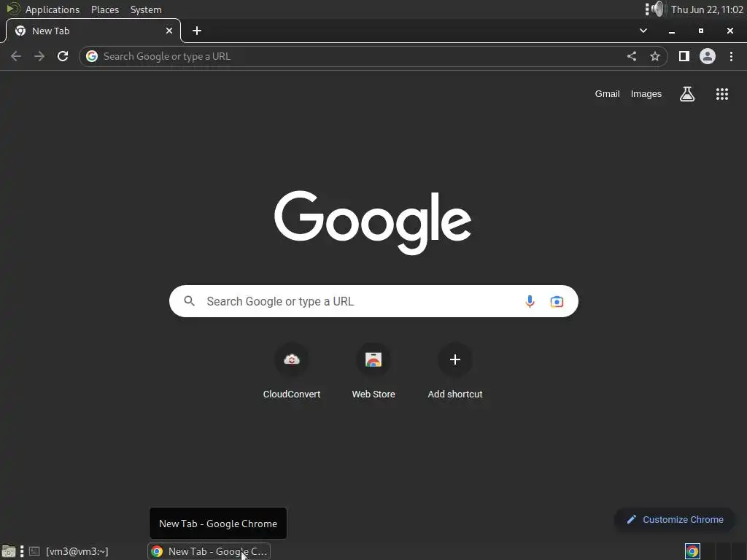Click the Chrome workspace icon at bottom right
This screenshot has height=560, width=747.
[x=692, y=551]
